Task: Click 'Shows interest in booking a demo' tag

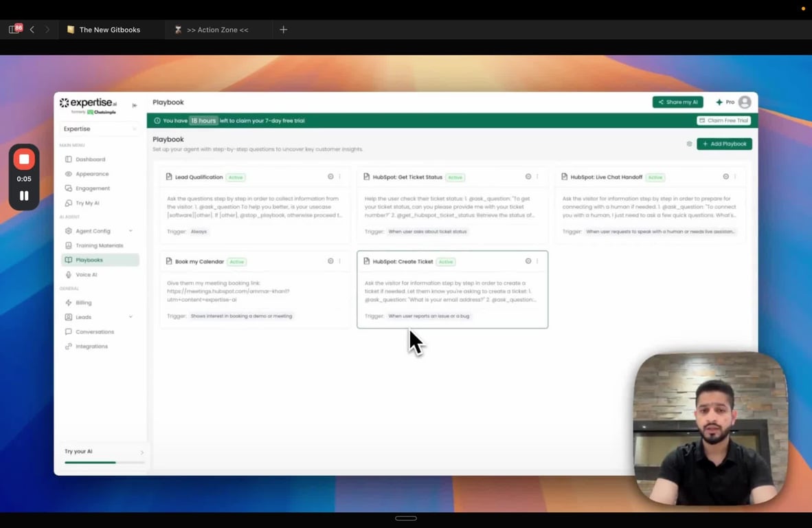Action: pos(241,316)
